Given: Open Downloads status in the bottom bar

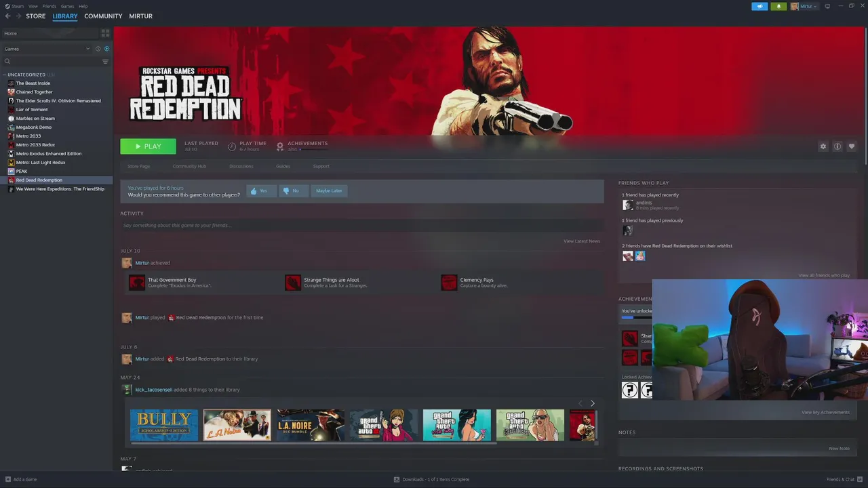Looking at the screenshot, I should coord(432,479).
